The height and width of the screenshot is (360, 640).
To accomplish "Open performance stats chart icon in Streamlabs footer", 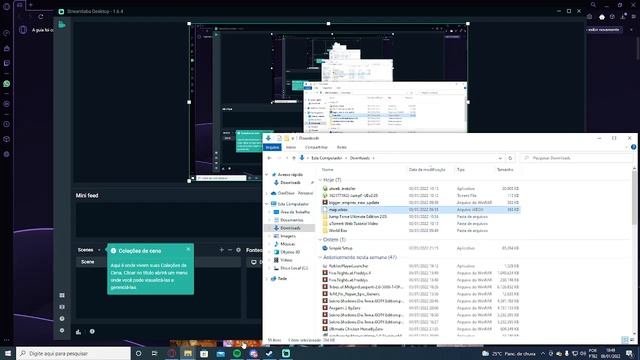I will point(78,331).
